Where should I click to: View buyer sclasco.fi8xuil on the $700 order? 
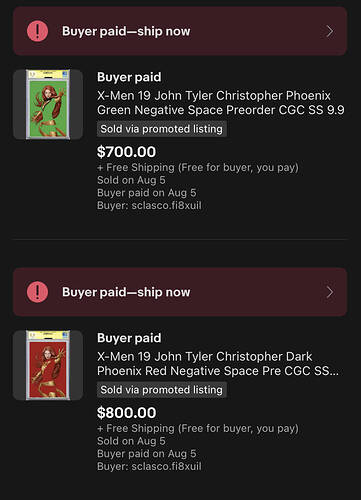click(149, 205)
